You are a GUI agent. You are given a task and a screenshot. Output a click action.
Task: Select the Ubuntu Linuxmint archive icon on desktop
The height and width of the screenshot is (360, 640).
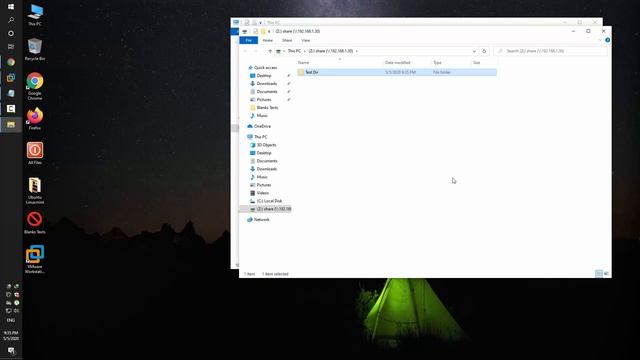pos(35,191)
